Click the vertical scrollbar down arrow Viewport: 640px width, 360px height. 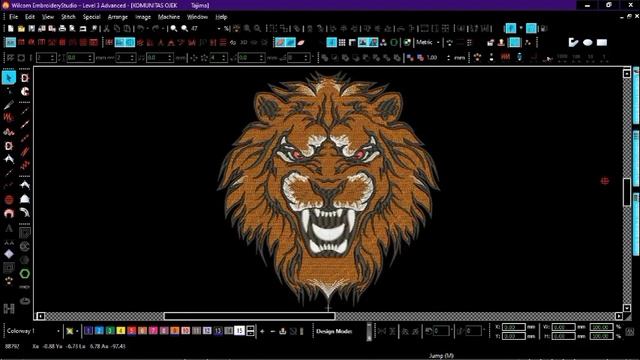(627, 308)
